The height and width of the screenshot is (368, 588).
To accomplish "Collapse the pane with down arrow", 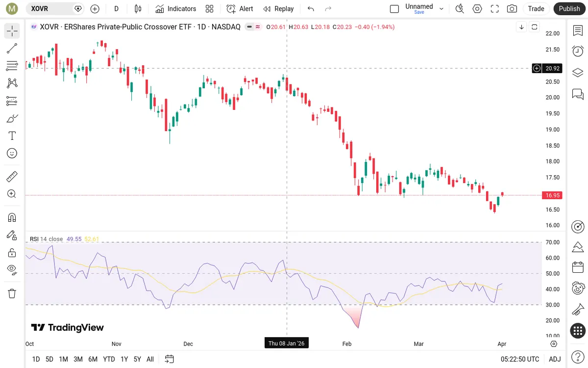I will (x=521, y=27).
